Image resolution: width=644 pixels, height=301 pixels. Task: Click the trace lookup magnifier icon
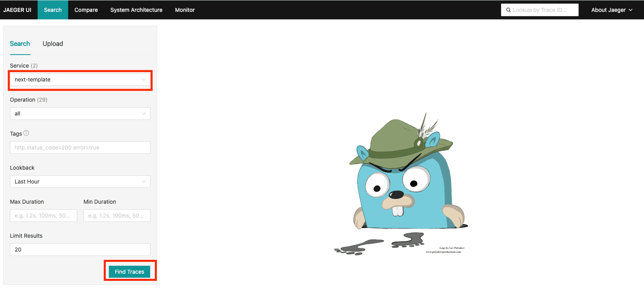tap(508, 10)
